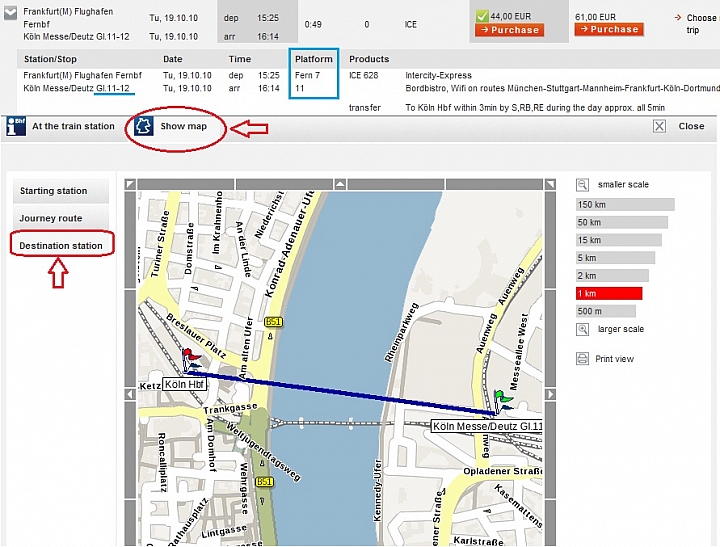This screenshot has height=547, width=720.
Task: Purchase the 44,00 EUR fare
Action: (x=509, y=30)
